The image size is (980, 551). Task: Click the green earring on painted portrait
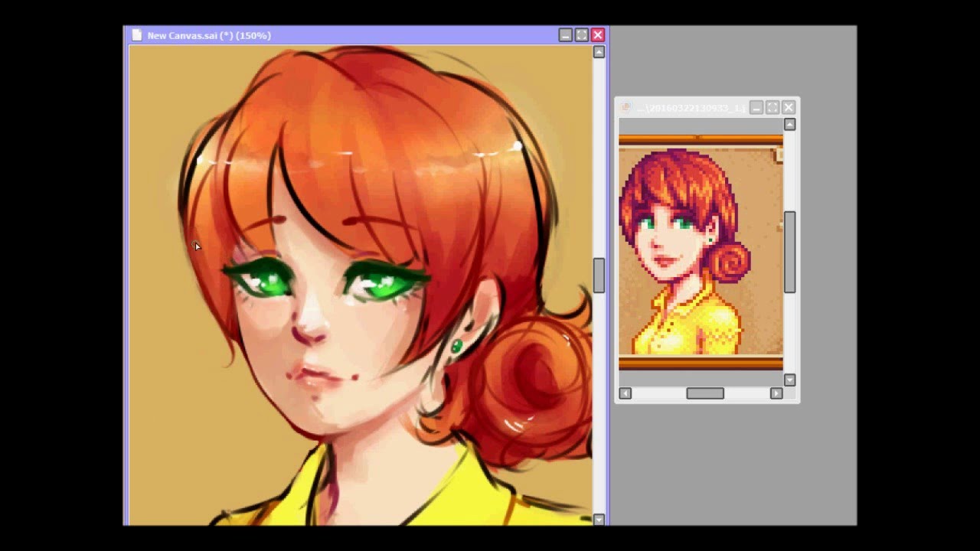click(x=456, y=347)
